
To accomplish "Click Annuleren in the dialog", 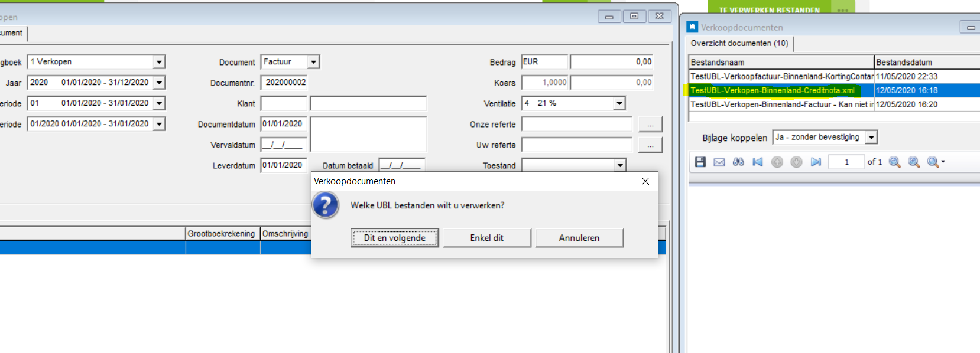I will [x=579, y=238].
